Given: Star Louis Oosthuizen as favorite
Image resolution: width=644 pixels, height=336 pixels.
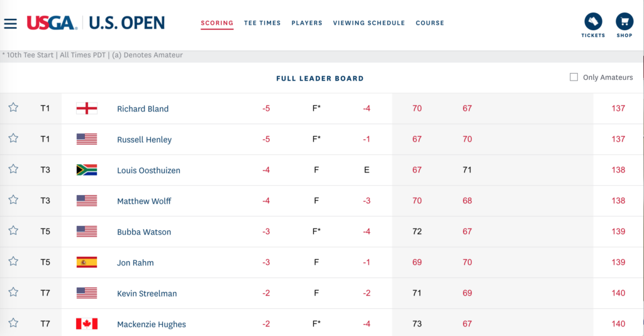Looking at the screenshot, I should click(x=13, y=169).
